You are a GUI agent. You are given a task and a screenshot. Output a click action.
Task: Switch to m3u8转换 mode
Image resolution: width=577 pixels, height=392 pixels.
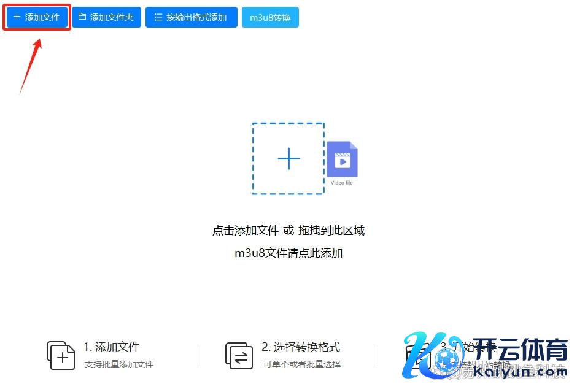point(270,17)
